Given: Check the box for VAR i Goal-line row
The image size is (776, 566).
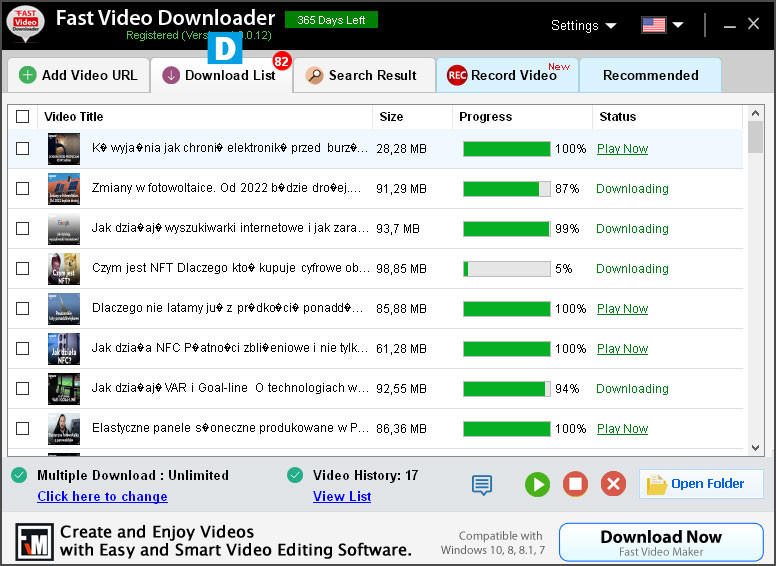Looking at the screenshot, I should pyautogui.click(x=22, y=389).
